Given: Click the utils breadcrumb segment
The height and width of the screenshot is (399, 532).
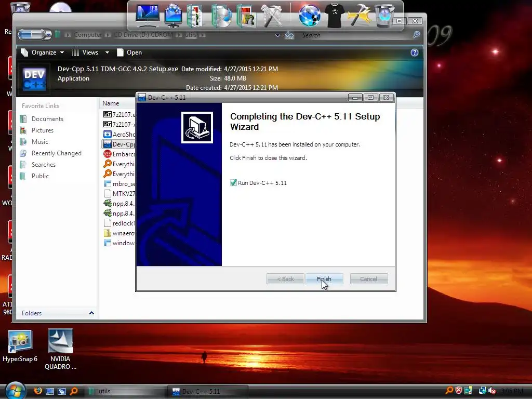Looking at the screenshot, I should click(x=191, y=35).
